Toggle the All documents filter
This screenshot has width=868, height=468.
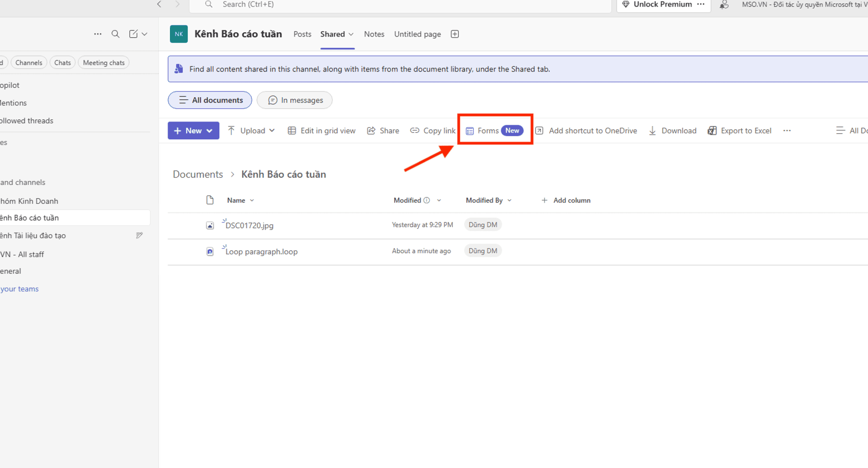point(209,100)
